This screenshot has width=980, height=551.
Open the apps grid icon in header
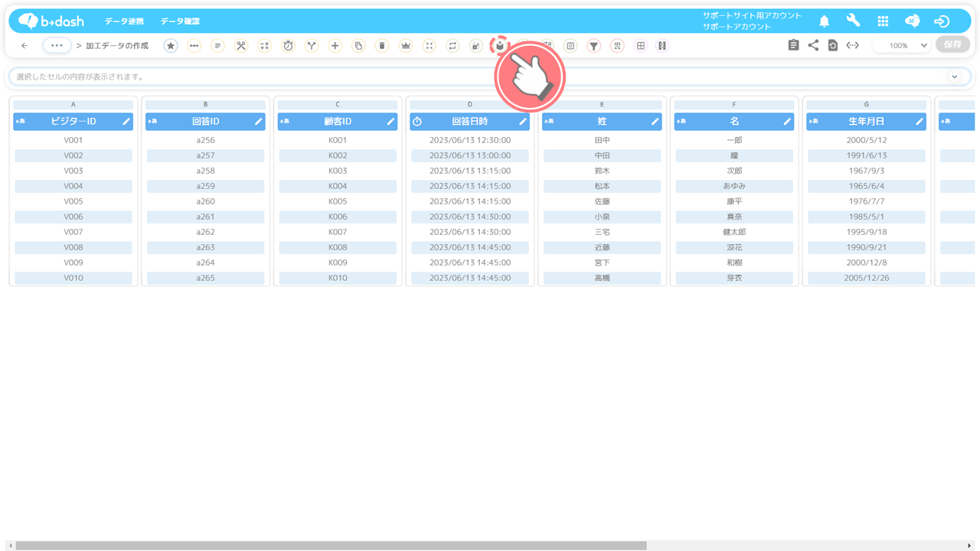point(883,21)
